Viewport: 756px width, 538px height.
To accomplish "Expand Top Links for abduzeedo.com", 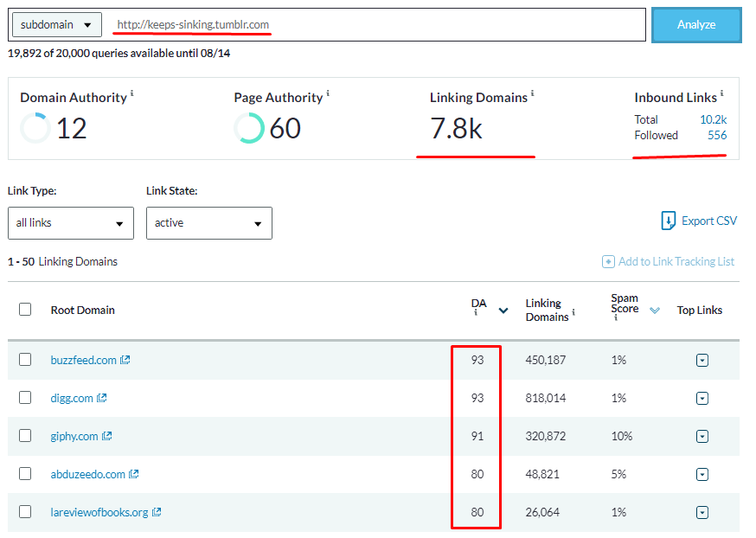I will [x=702, y=474].
